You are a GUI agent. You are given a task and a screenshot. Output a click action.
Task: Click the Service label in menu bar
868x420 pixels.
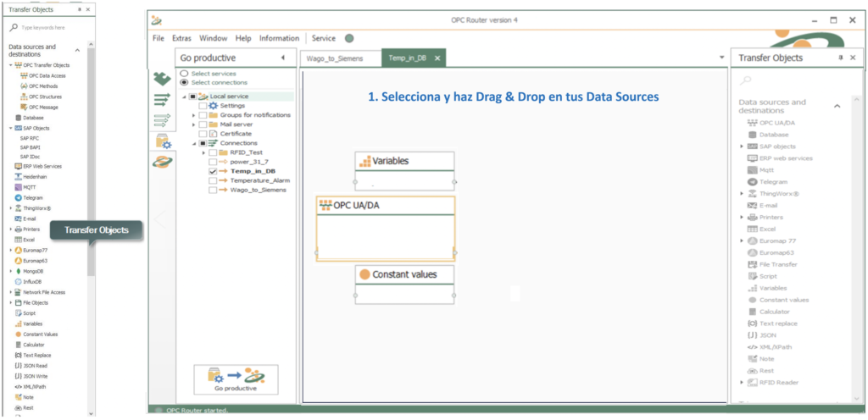click(324, 38)
